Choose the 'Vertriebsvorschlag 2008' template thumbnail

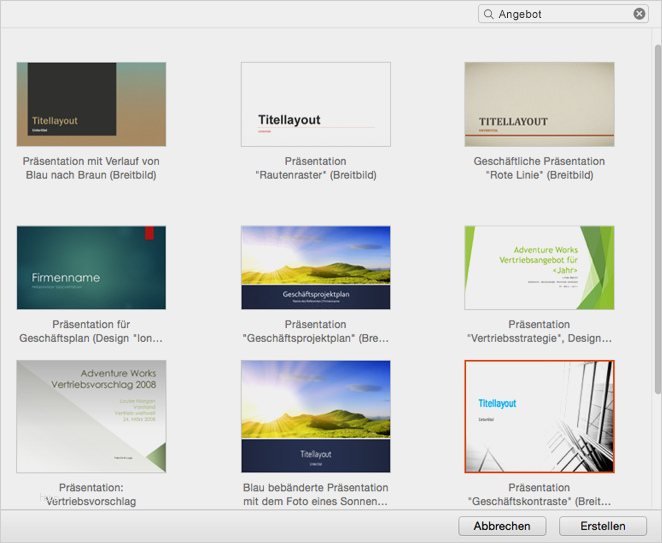click(x=91, y=416)
